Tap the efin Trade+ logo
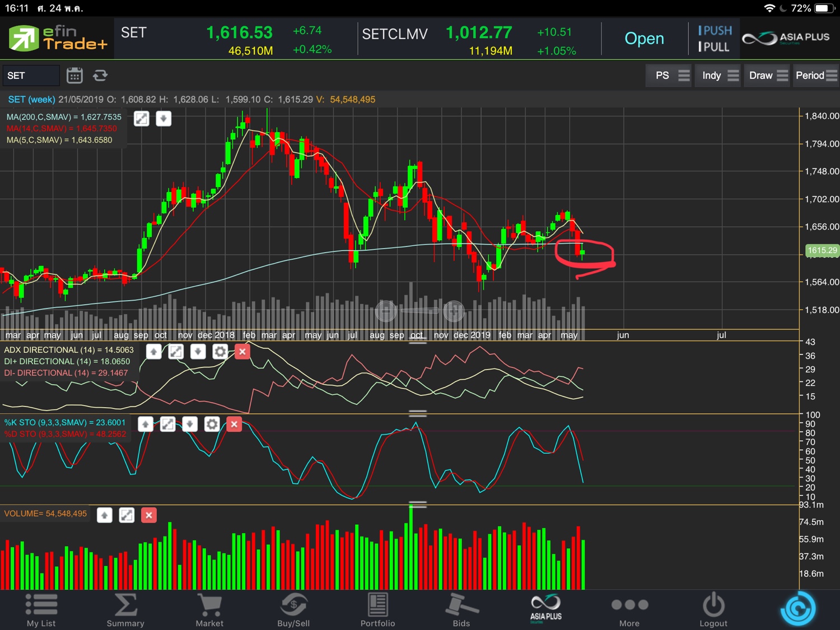This screenshot has height=630, width=840. [58, 38]
